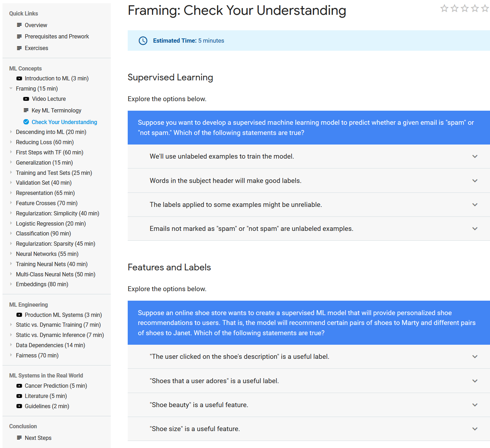The image size is (490, 448).
Task: Expand "Words in the subject header" option chevron
Action: pos(475,181)
